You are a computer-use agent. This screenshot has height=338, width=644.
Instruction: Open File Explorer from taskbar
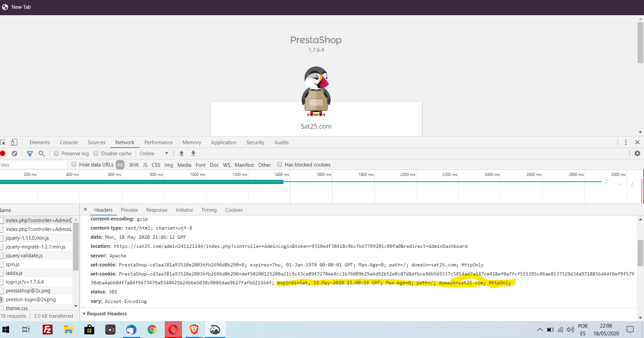[68, 330]
